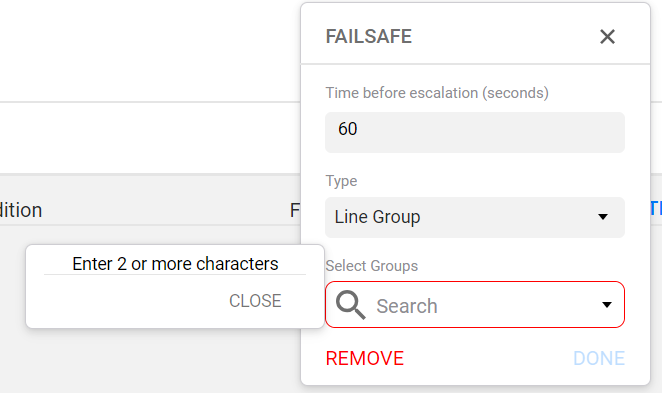Confirm the failsafe with the DONE button
Screen dimensions: 662x393
click(x=599, y=358)
